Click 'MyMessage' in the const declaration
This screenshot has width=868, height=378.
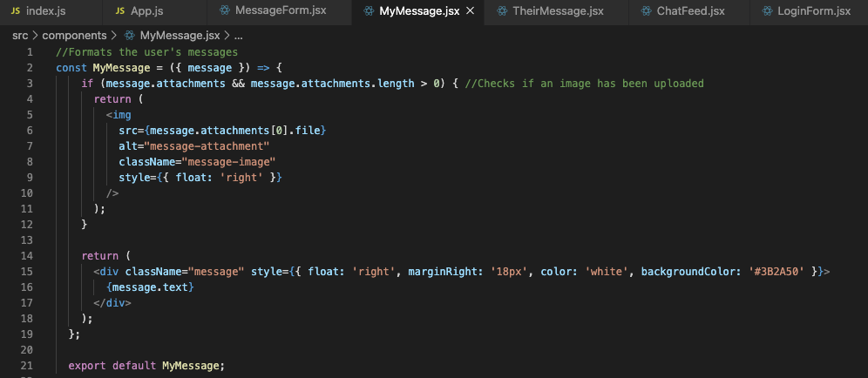121,68
